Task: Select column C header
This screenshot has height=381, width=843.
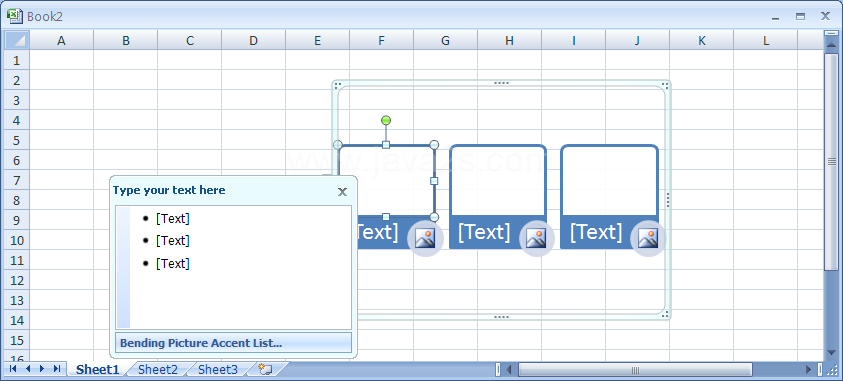Action: click(x=189, y=40)
